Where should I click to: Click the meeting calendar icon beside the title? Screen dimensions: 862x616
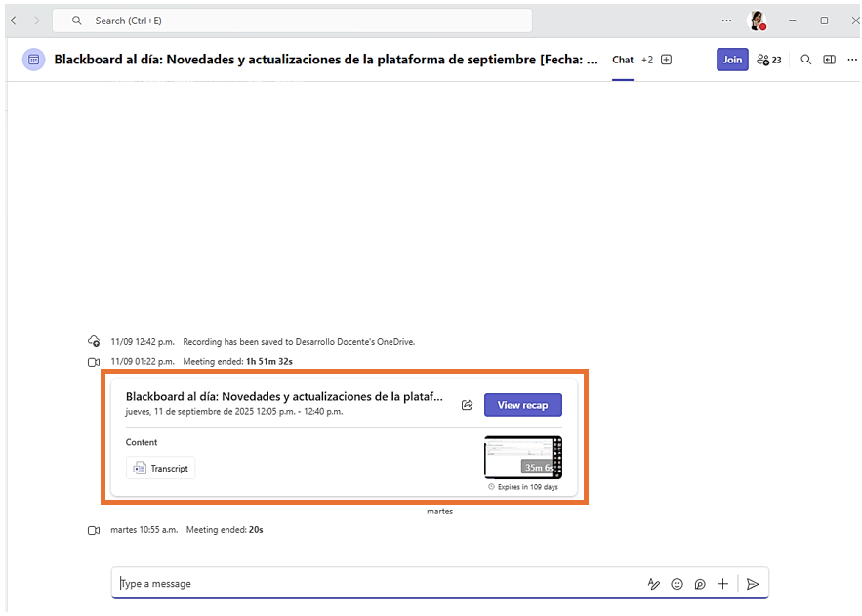click(x=33, y=60)
